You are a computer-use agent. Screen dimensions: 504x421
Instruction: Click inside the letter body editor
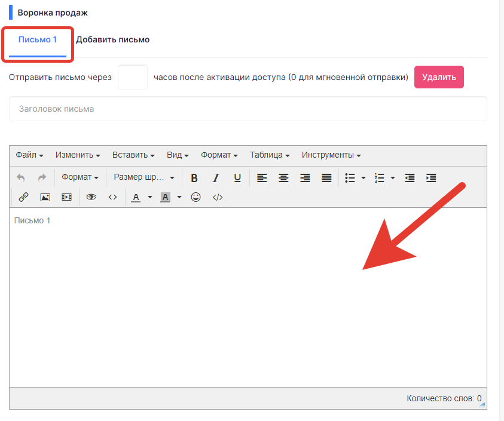tap(248, 297)
